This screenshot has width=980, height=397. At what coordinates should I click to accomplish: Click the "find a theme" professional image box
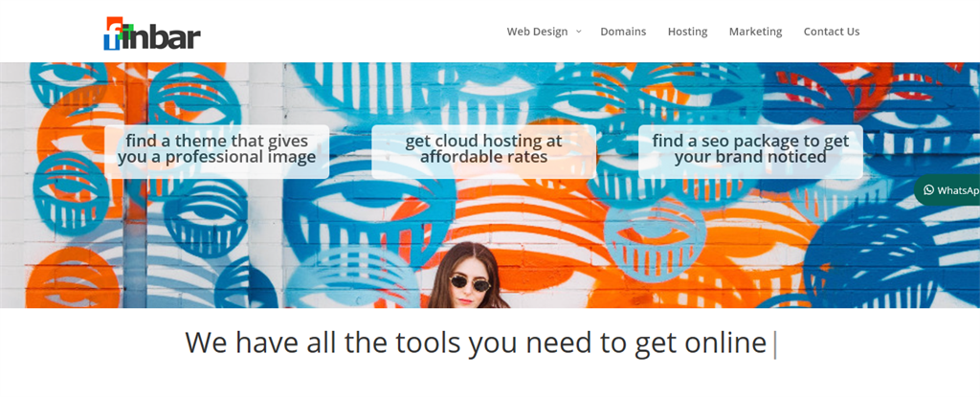216,151
